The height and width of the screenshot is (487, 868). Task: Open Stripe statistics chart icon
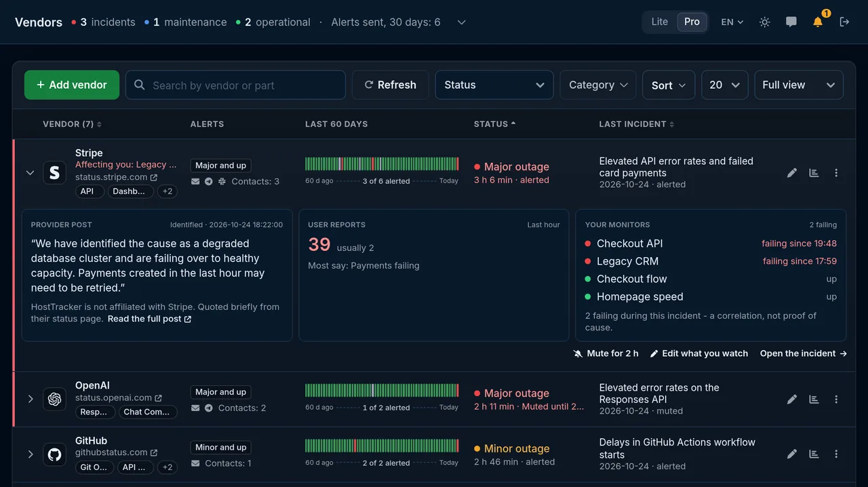pyautogui.click(x=814, y=173)
